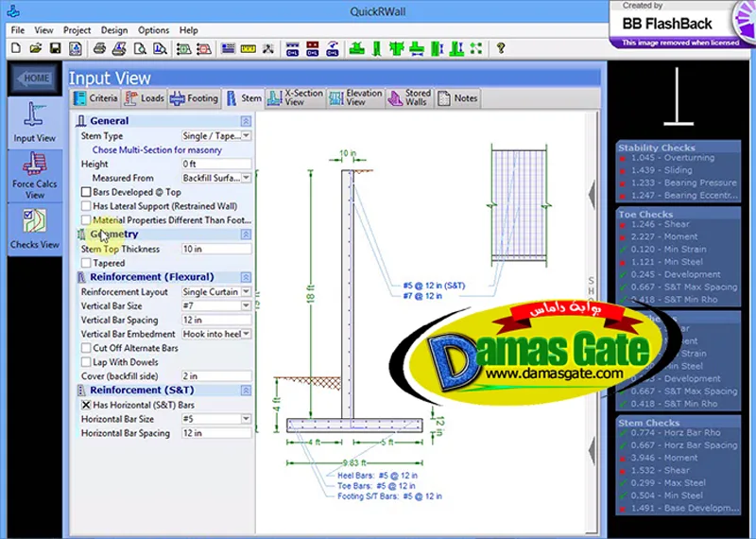
Task: Check the Tapered checkbox
Action: coord(86,263)
